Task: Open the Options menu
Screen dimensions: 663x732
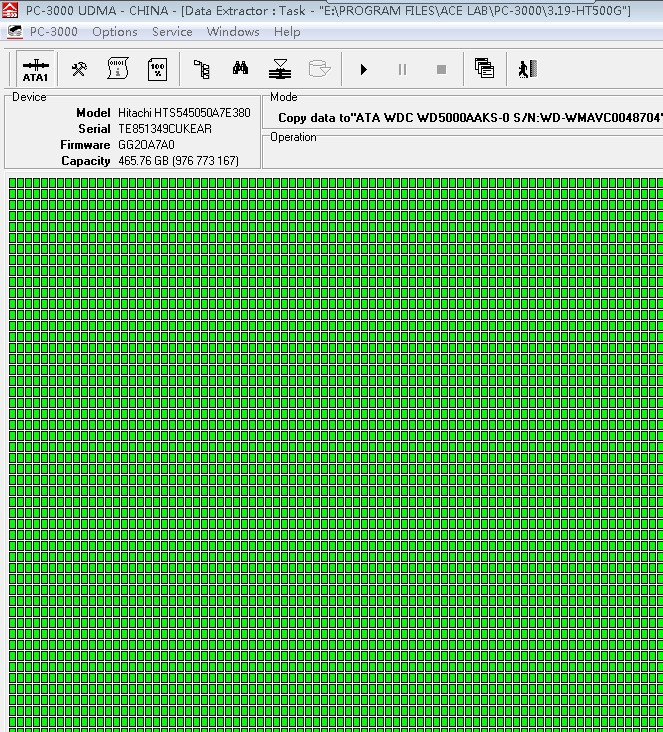Action: (x=115, y=32)
